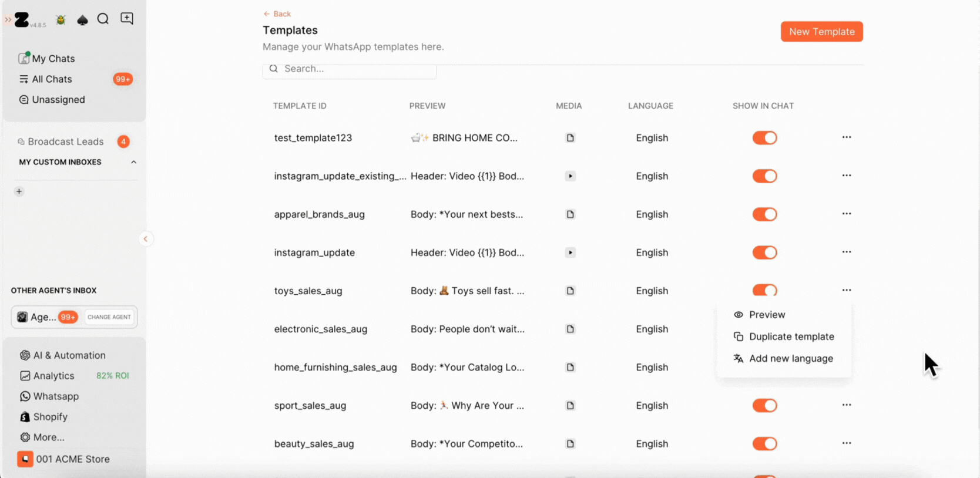Open AI & Automation

pos(63,355)
